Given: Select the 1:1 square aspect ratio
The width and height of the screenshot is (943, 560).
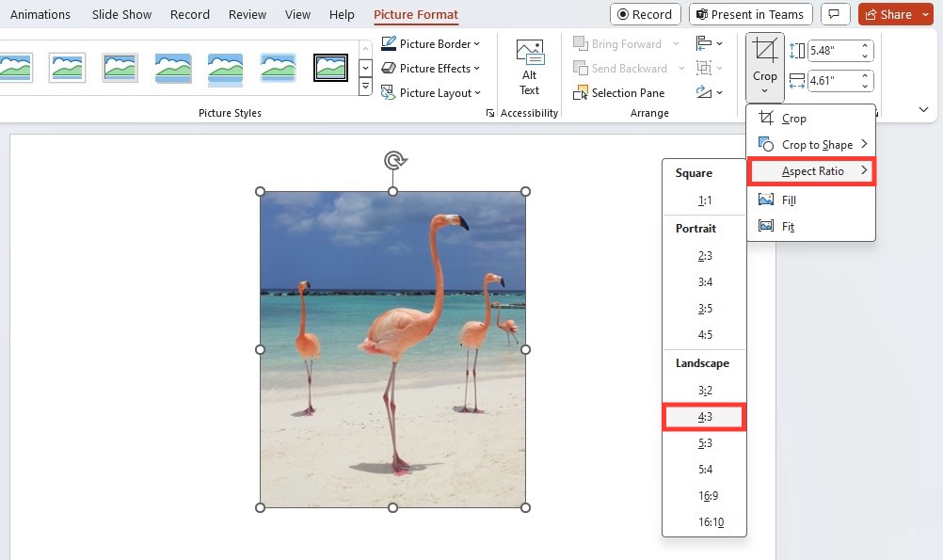Looking at the screenshot, I should pos(704,200).
